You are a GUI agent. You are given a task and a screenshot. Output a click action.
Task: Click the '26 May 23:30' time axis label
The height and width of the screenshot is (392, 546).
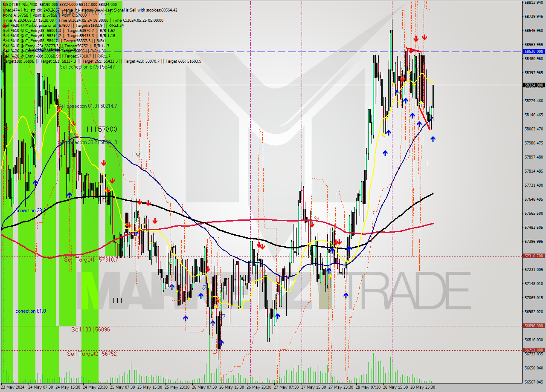[x=259, y=387]
